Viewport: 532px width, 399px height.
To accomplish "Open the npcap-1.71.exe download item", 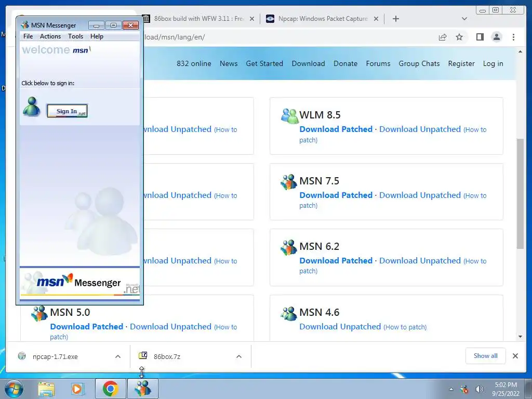I will click(55, 356).
